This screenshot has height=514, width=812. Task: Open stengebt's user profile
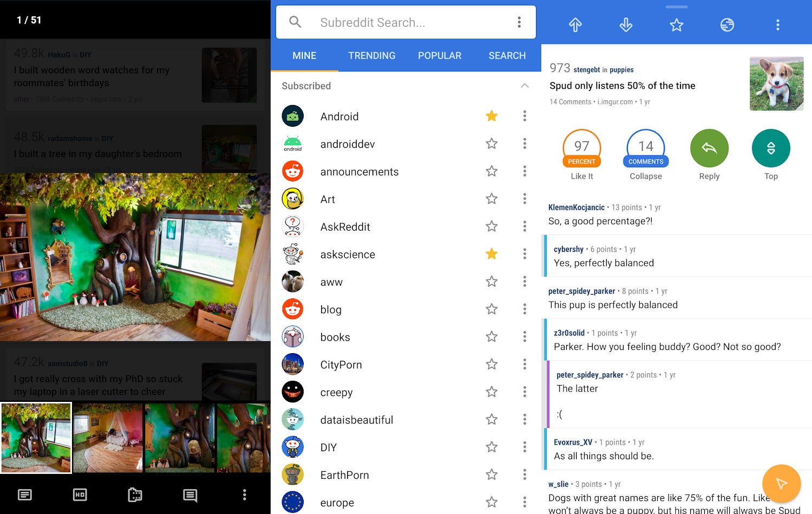(x=586, y=69)
